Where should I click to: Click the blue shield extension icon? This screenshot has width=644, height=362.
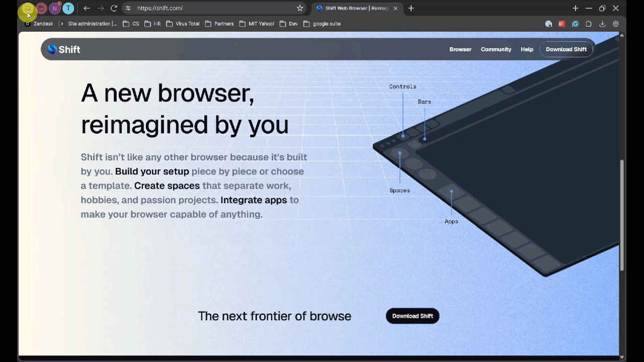click(x=548, y=24)
